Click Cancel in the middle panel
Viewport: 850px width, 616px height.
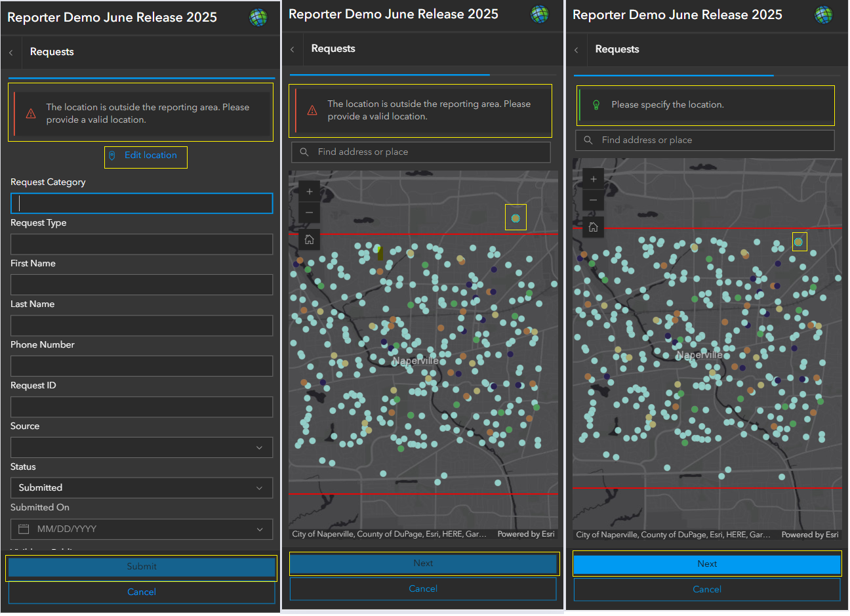tap(423, 589)
